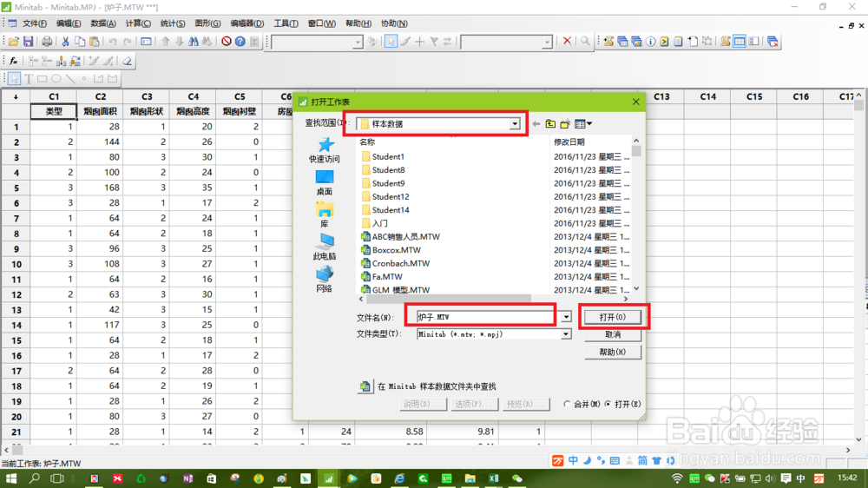Open the 图形(G) menu
The image size is (868, 488).
coord(207,23)
